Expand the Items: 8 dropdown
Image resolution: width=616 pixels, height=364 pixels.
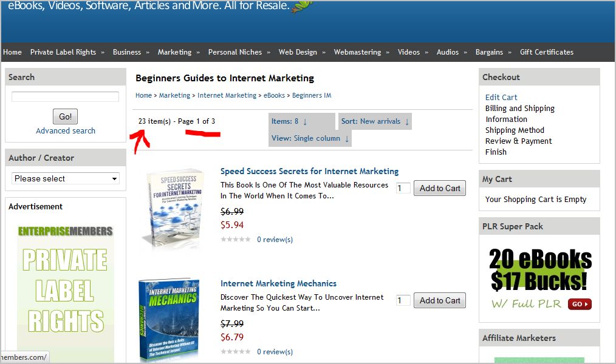(x=289, y=121)
